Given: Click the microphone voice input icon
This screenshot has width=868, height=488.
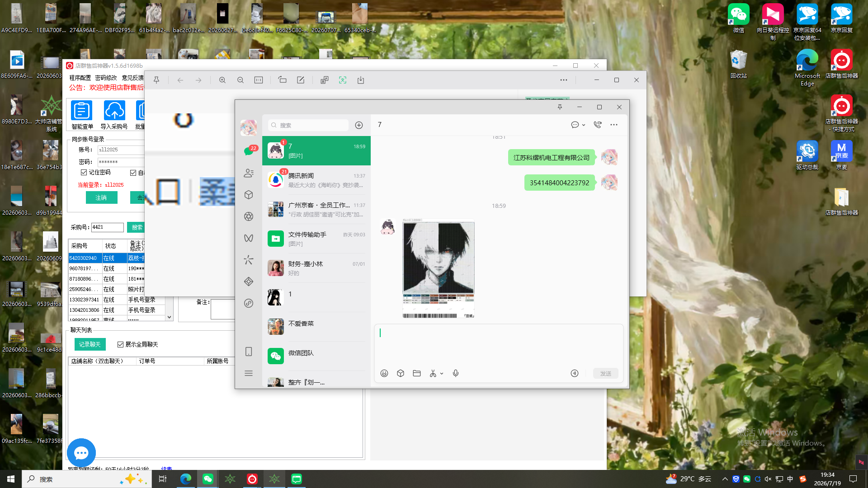Looking at the screenshot, I should pyautogui.click(x=456, y=373).
